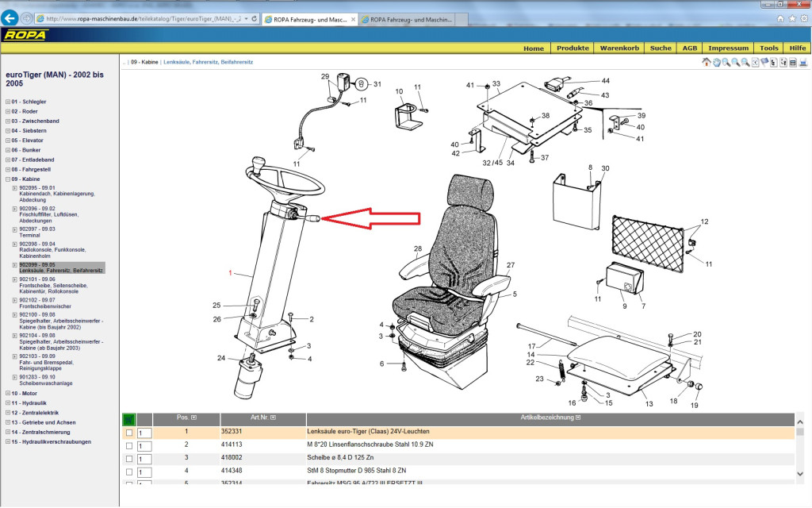Go back with the browser back arrow

coord(10,18)
